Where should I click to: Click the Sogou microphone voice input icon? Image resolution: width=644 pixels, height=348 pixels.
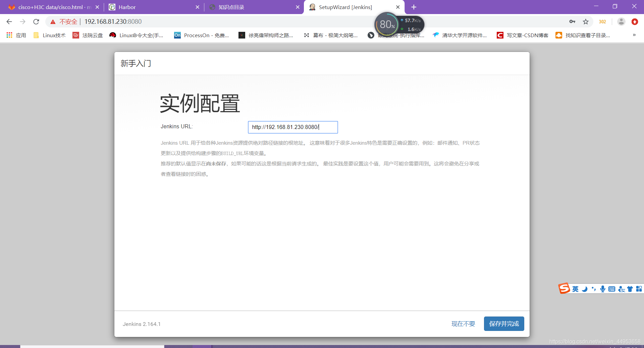603,289
